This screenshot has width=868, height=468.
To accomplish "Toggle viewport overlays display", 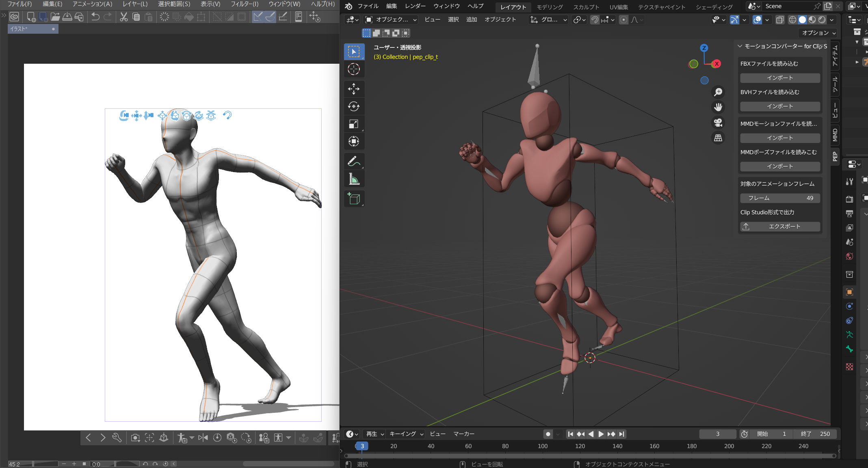I will point(757,19).
